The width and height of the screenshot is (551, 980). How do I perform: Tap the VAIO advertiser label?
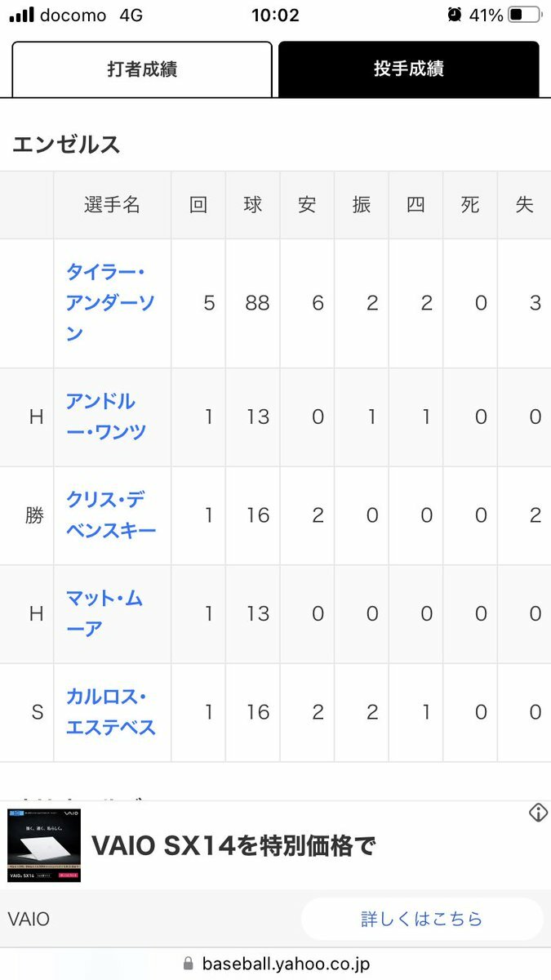[x=29, y=919]
